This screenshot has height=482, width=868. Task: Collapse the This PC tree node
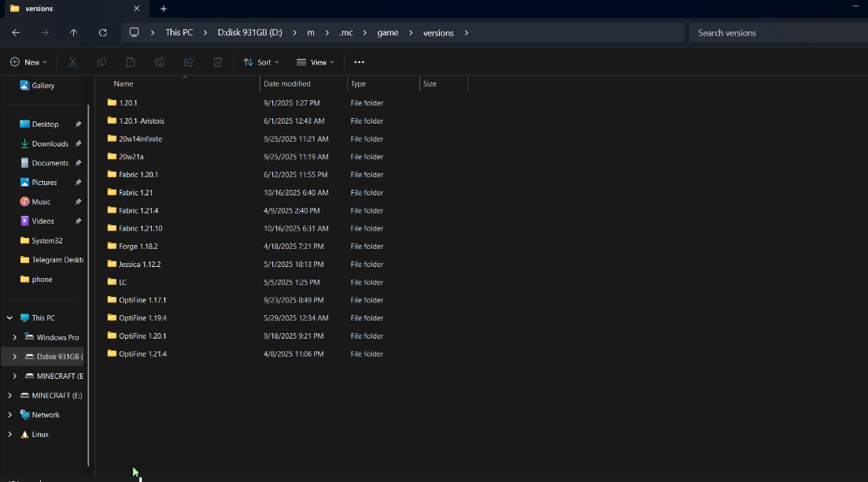pyautogui.click(x=9, y=318)
